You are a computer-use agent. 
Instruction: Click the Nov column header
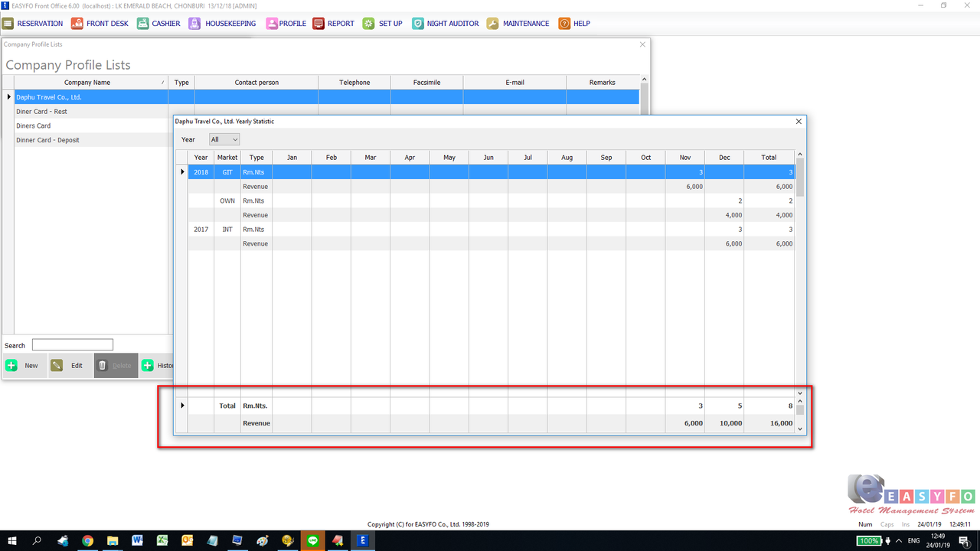click(685, 158)
